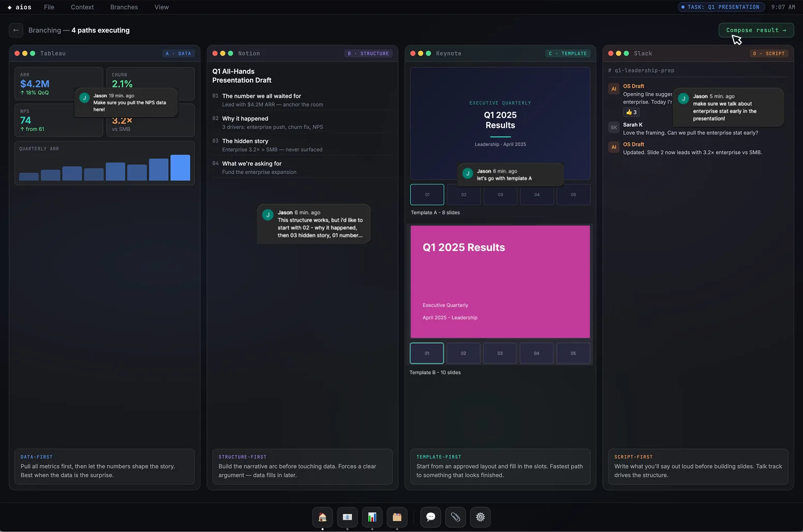Click the AI avatar beside the Opening line message
This screenshot has height=532, width=803.
click(x=614, y=89)
